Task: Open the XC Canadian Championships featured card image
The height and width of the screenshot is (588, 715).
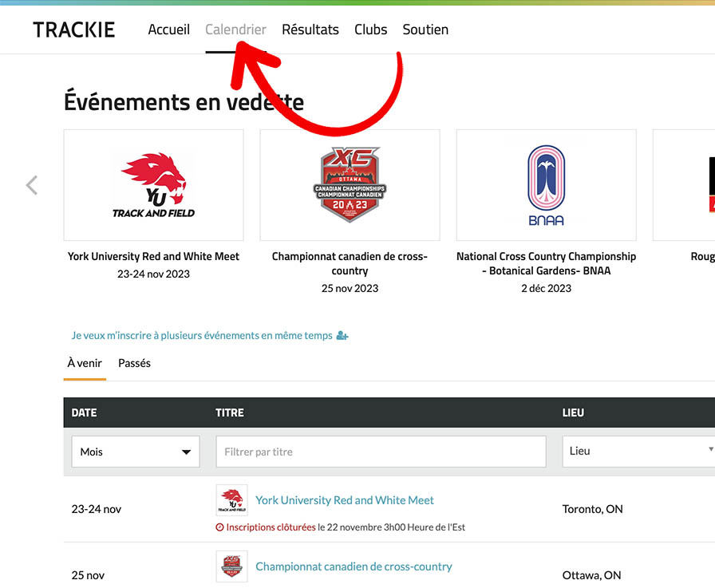Action: 350,185
